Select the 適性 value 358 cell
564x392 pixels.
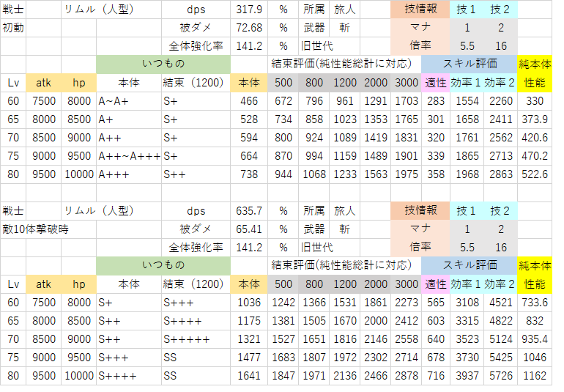(x=436, y=174)
